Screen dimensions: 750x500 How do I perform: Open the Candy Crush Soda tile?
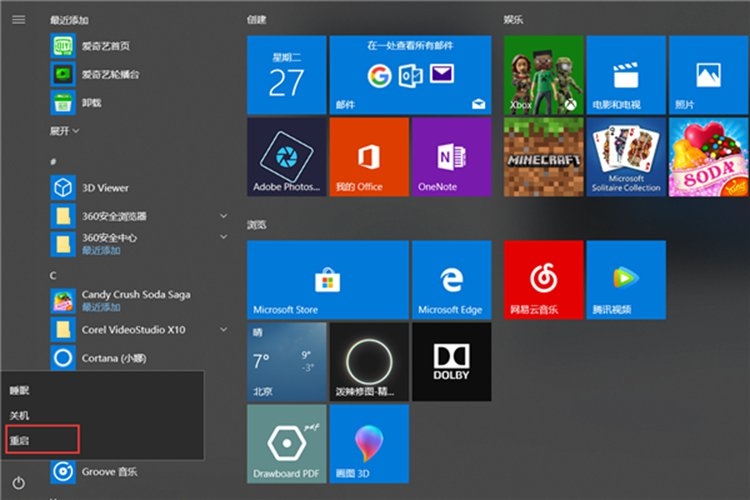click(x=709, y=157)
